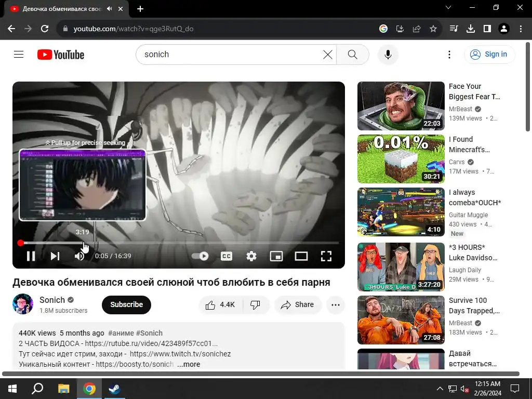Dislike this video
Viewport: 532px width, 399px height.
click(256, 304)
